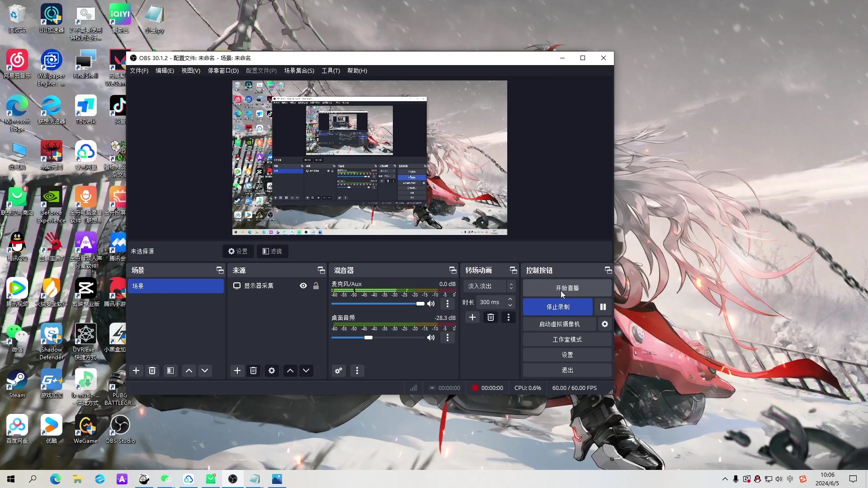Click the "未选择源" label
Viewport: 868px width, 488px height.
142,251
